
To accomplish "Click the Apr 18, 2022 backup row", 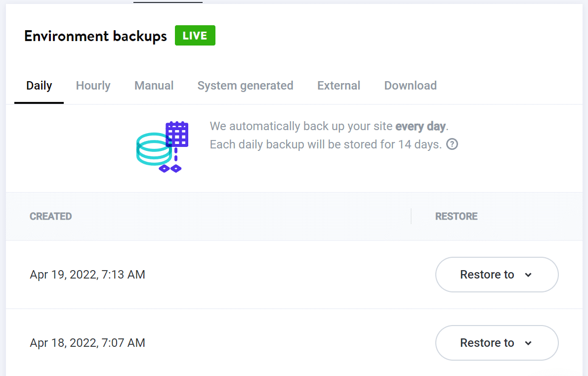I will tap(87, 343).
